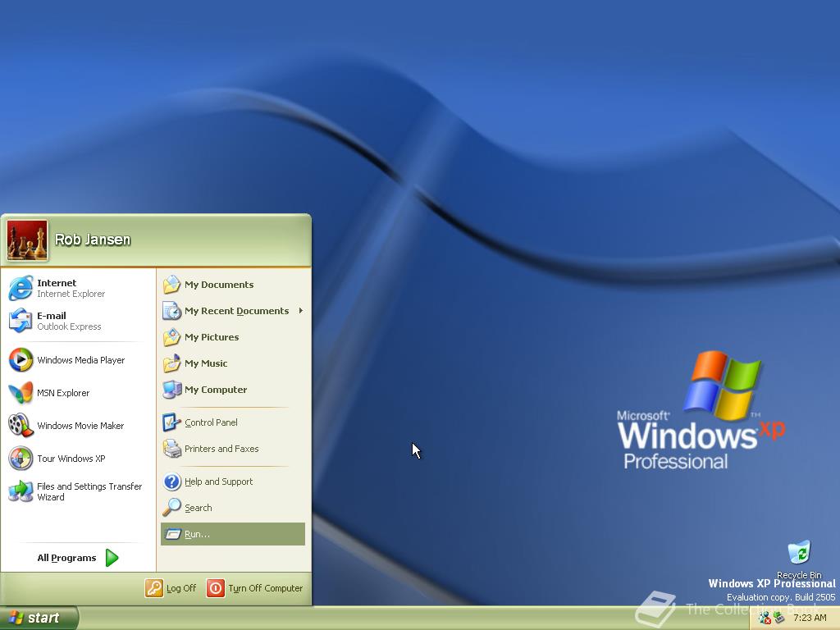The image size is (840, 630).
Task: Open Printers and Faxes
Action: (222, 449)
